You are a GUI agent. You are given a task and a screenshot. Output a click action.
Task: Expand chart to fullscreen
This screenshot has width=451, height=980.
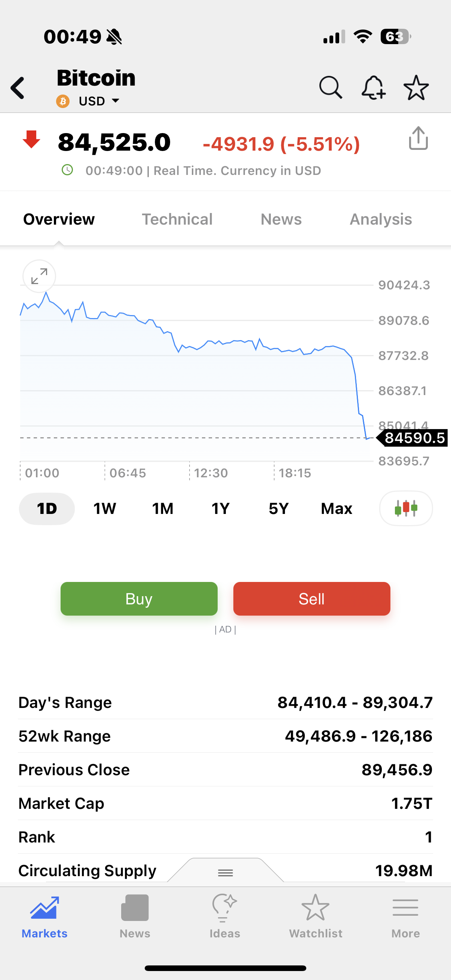39,276
